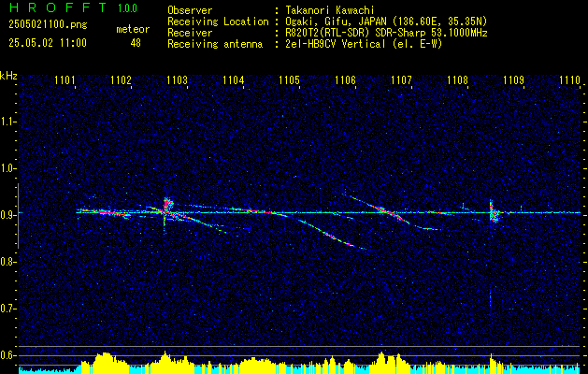Click the filename 2505021100.png
The image size is (588, 374).
pos(48,25)
